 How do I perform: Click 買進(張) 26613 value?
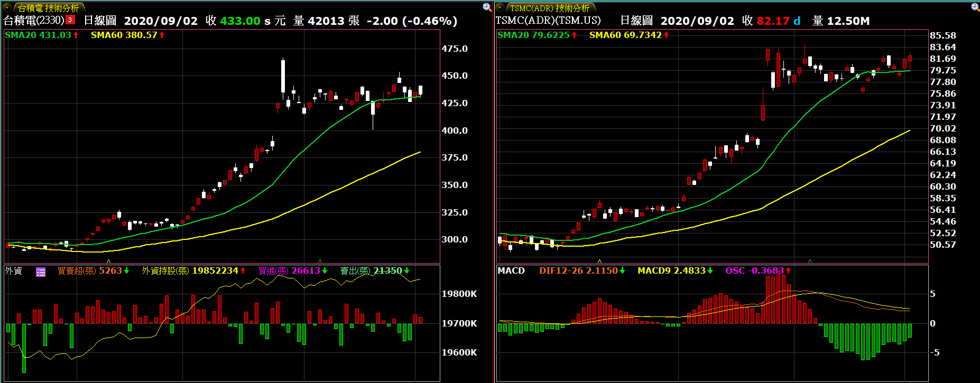(x=293, y=270)
